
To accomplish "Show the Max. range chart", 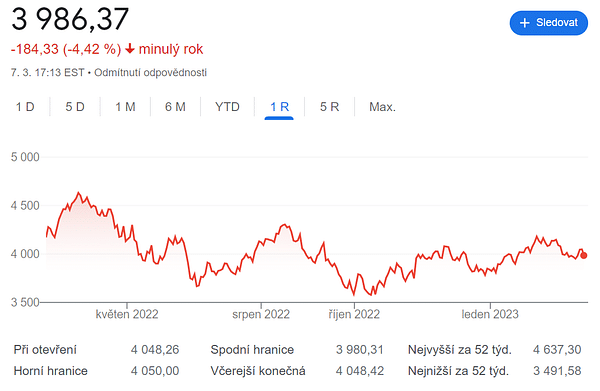I will tap(382, 107).
